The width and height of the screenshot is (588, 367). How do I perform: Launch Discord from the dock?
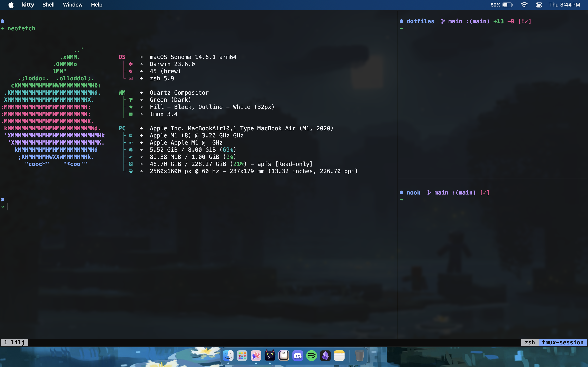pos(298,356)
